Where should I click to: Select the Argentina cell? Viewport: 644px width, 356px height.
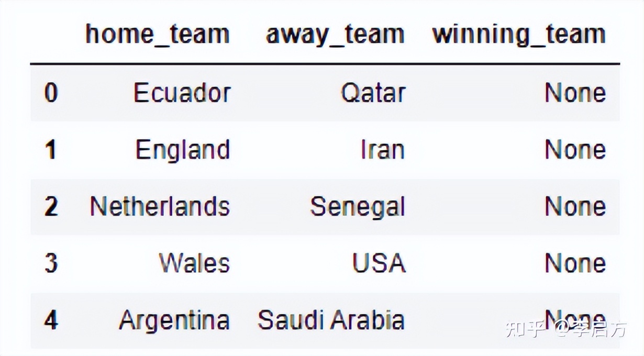tap(174, 320)
